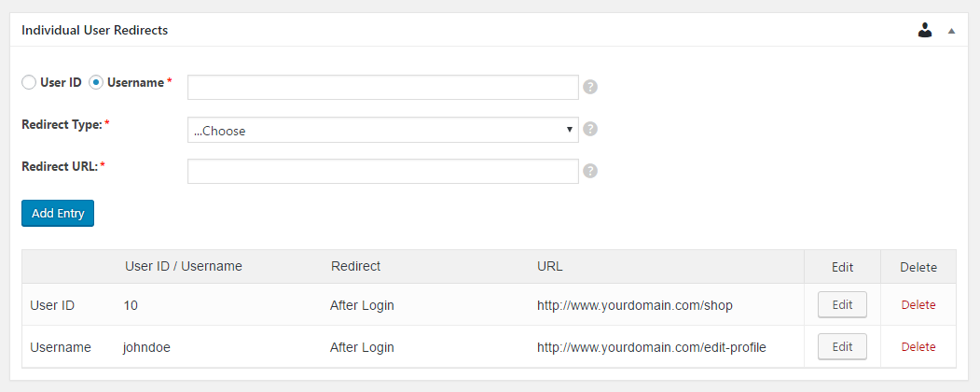
Task: Click the Add Entry button
Action: point(58,213)
